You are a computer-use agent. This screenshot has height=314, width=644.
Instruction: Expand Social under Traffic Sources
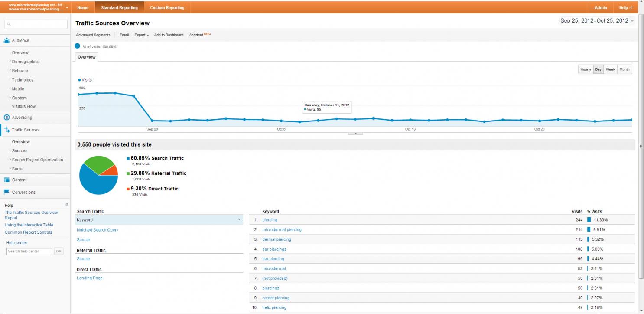pyautogui.click(x=18, y=169)
